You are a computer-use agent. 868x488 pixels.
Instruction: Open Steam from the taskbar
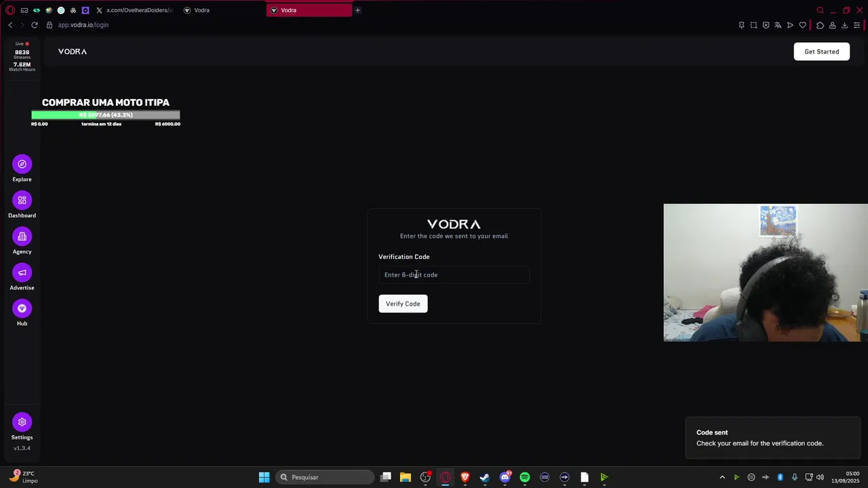coord(485,477)
